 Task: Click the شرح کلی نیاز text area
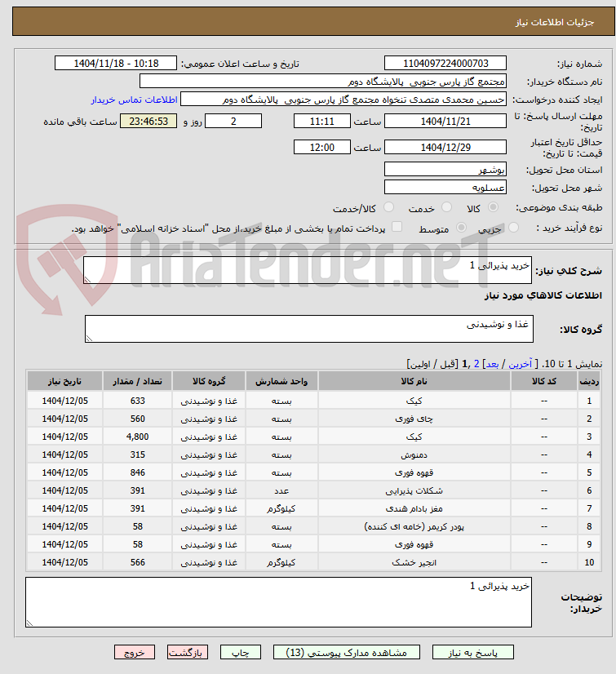pos(308,270)
